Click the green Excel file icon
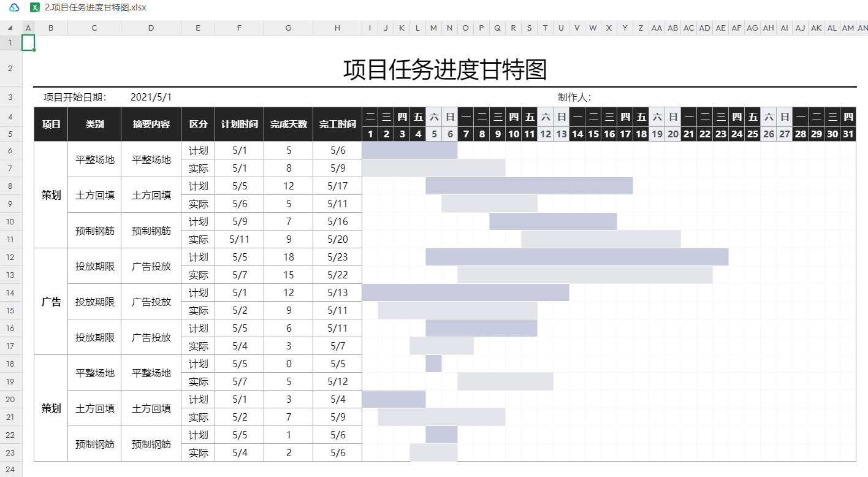Image resolution: width=868 pixels, height=477 pixels. coord(35,7)
